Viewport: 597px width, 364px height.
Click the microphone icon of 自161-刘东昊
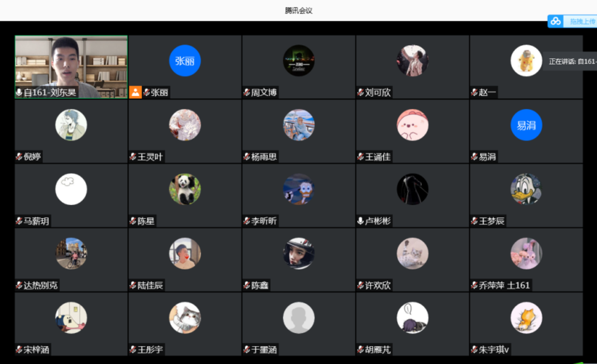coord(19,92)
